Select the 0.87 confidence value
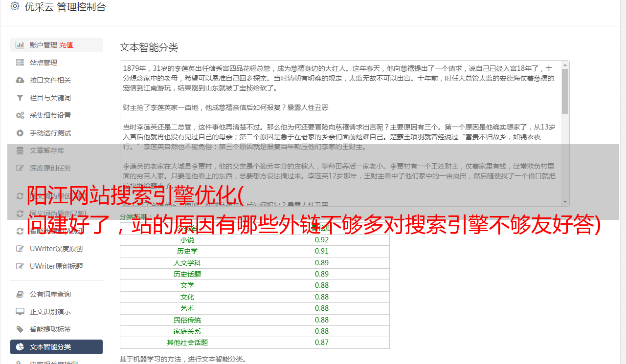626x364 pixels. 322,343
